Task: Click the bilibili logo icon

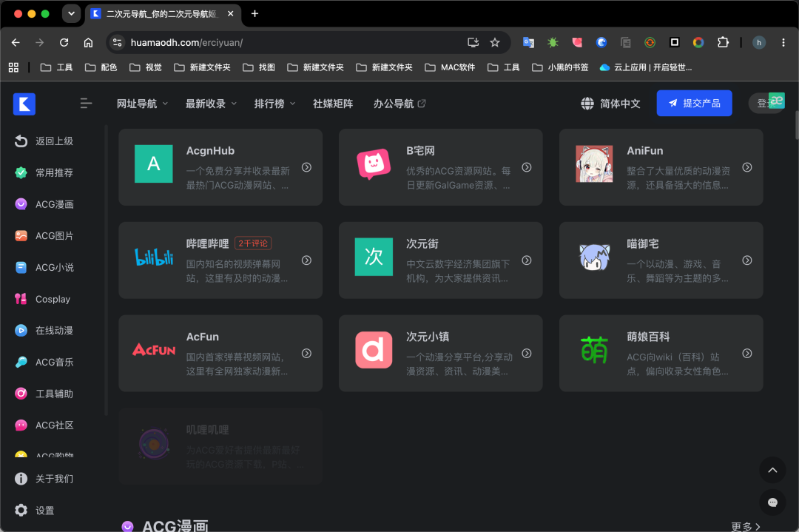Action: tap(153, 257)
